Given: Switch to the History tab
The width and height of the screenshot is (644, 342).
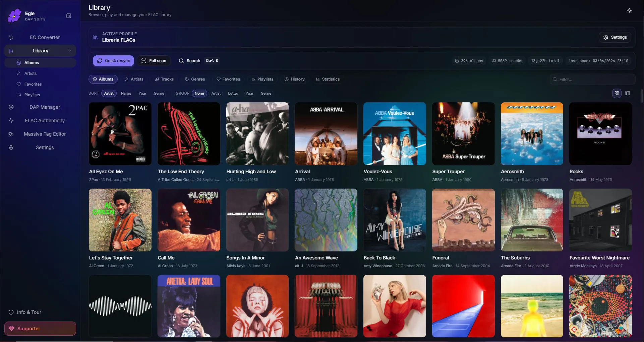Looking at the screenshot, I should point(294,79).
